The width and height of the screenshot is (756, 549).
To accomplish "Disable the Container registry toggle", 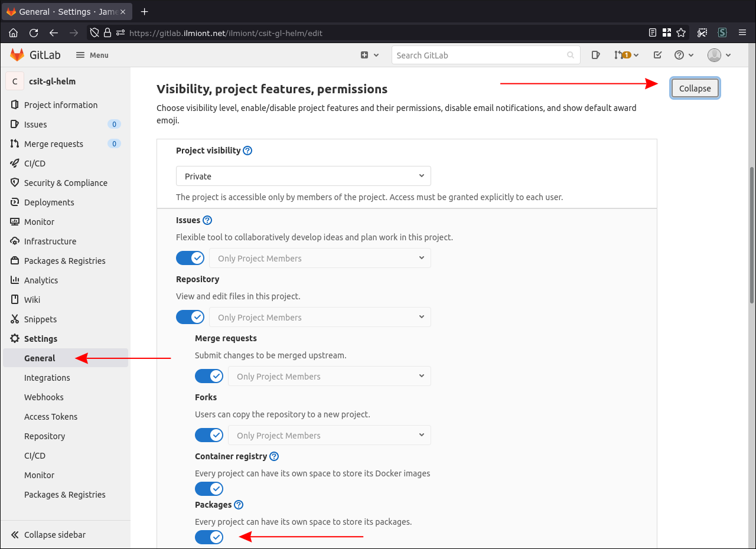I will (x=209, y=489).
